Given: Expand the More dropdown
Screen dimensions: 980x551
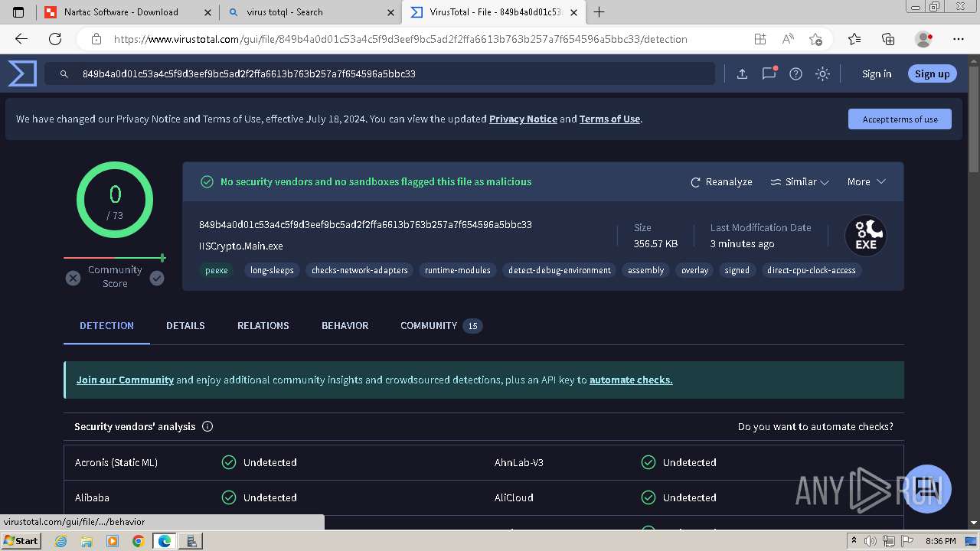Looking at the screenshot, I should pos(866,182).
